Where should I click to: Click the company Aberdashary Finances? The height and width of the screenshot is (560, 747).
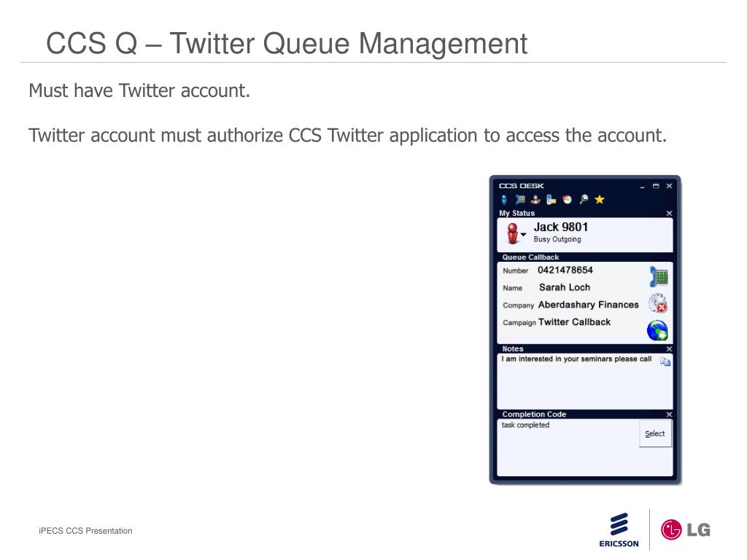[x=589, y=305]
